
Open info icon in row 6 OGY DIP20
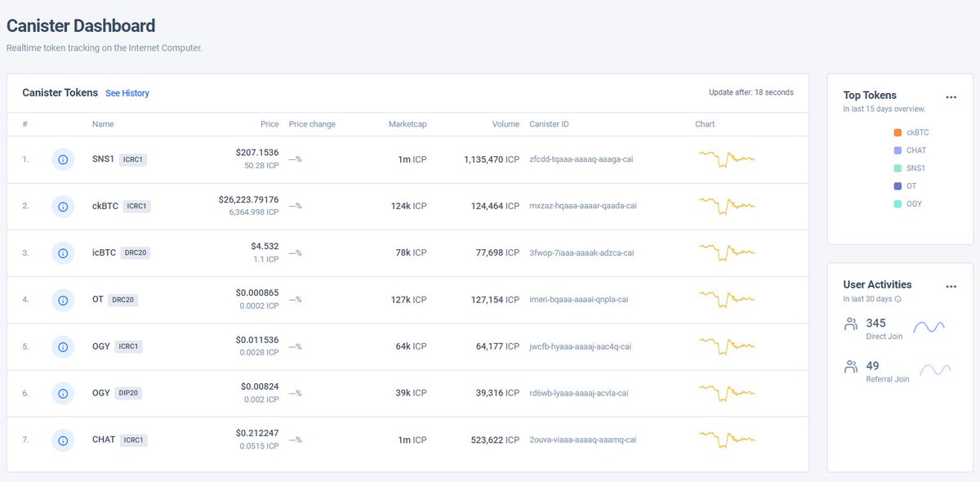point(63,393)
